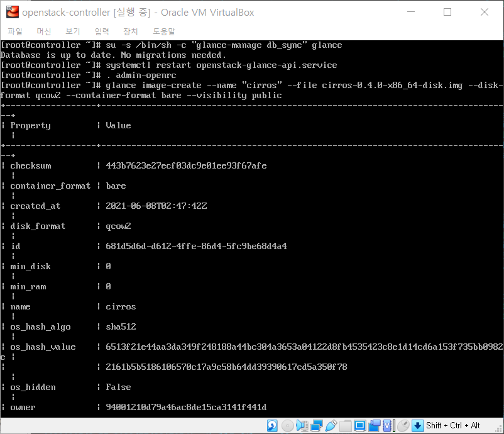The image size is (504, 434).
Task: Click the glance image-create command line
Action: click(x=252, y=91)
